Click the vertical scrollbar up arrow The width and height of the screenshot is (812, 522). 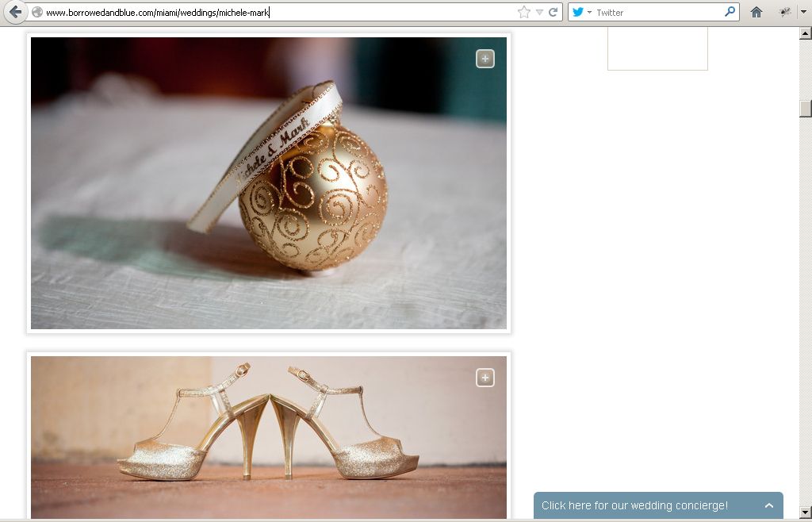pos(806,33)
